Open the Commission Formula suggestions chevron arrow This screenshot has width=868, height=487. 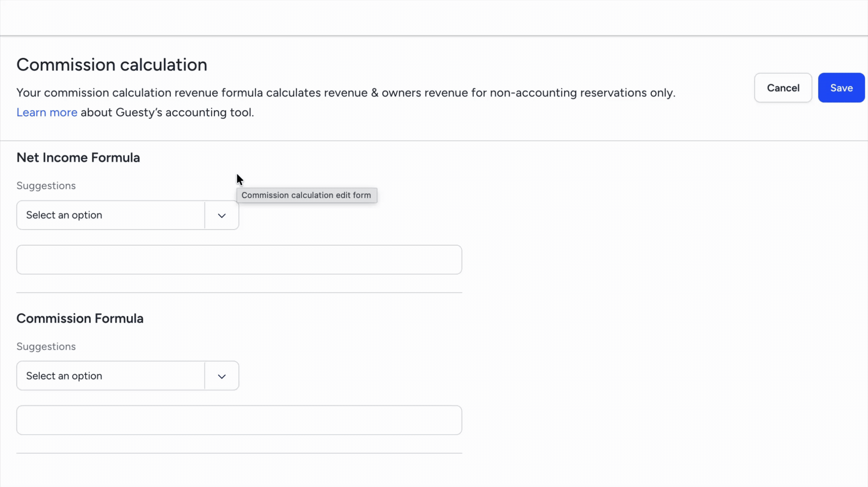pos(222,376)
